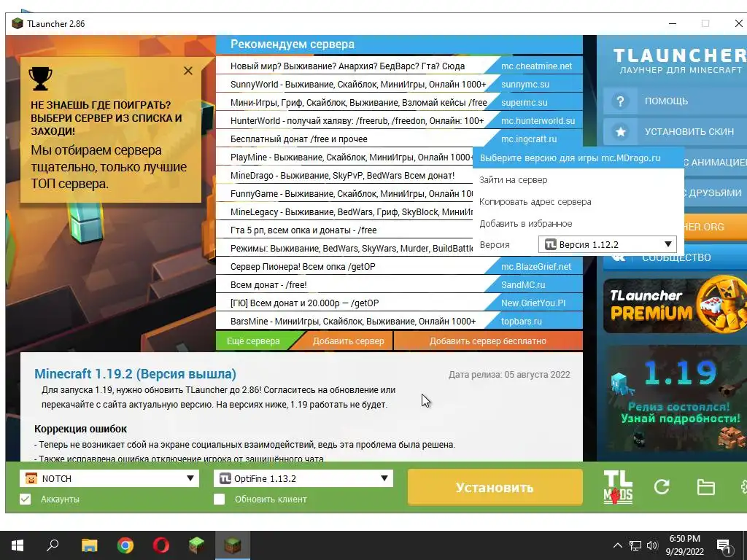This screenshot has width=747, height=560.
Task: Open TL Mods icon
Action: [618, 486]
